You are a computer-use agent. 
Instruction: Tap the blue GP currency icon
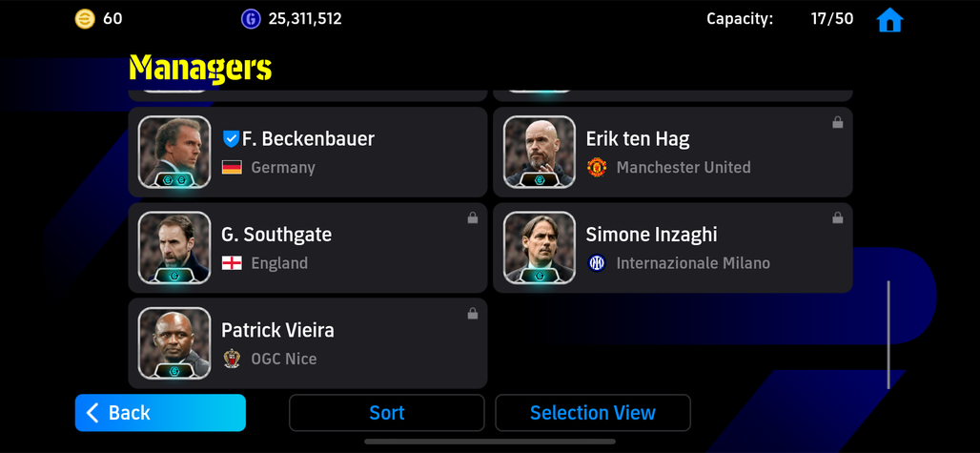click(x=251, y=19)
